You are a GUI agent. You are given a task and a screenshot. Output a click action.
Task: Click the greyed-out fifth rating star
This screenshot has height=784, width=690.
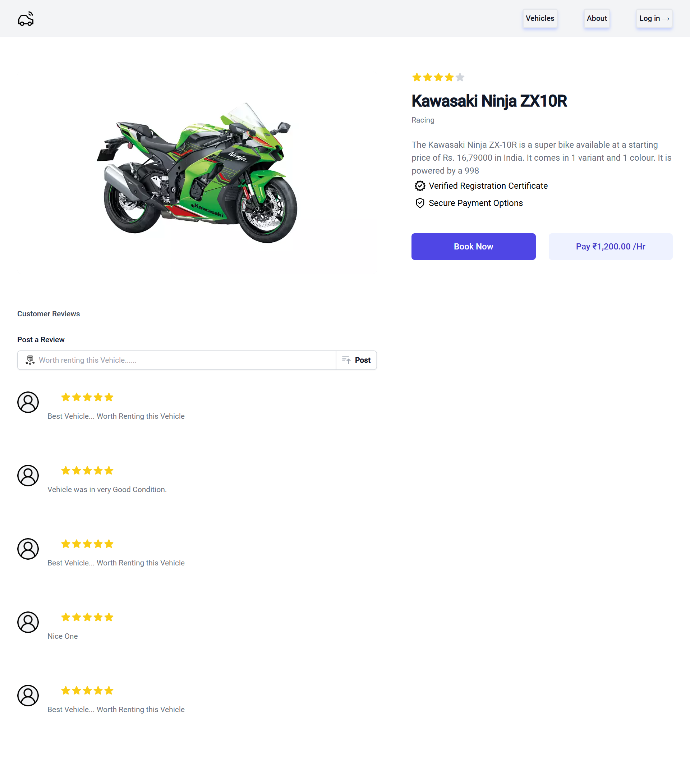point(460,77)
